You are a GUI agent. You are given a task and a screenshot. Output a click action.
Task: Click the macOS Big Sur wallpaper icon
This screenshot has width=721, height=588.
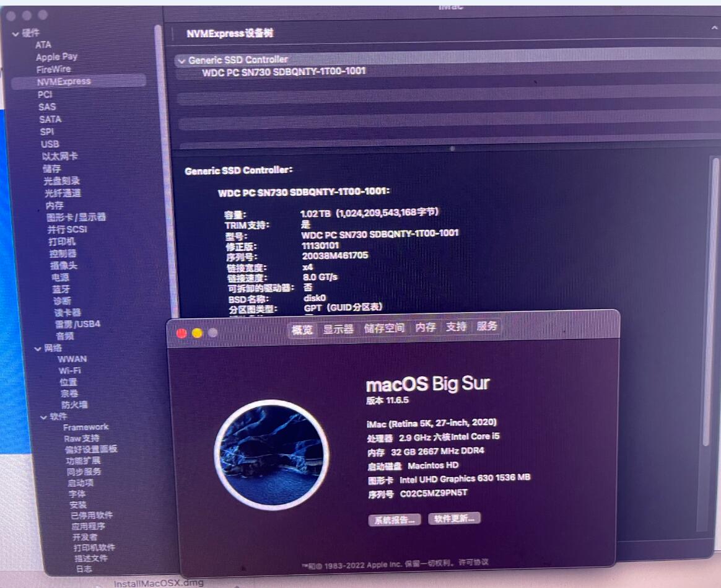(x=271, y=455)
